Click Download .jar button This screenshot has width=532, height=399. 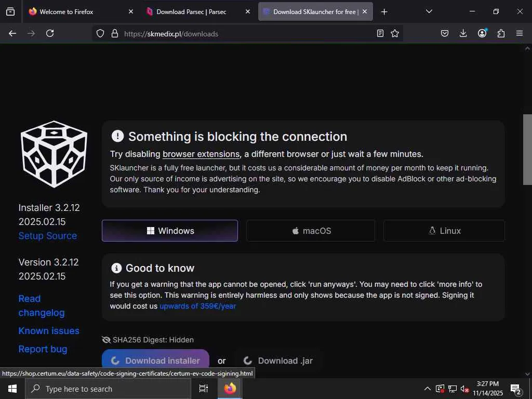click(x=278, y=361)
